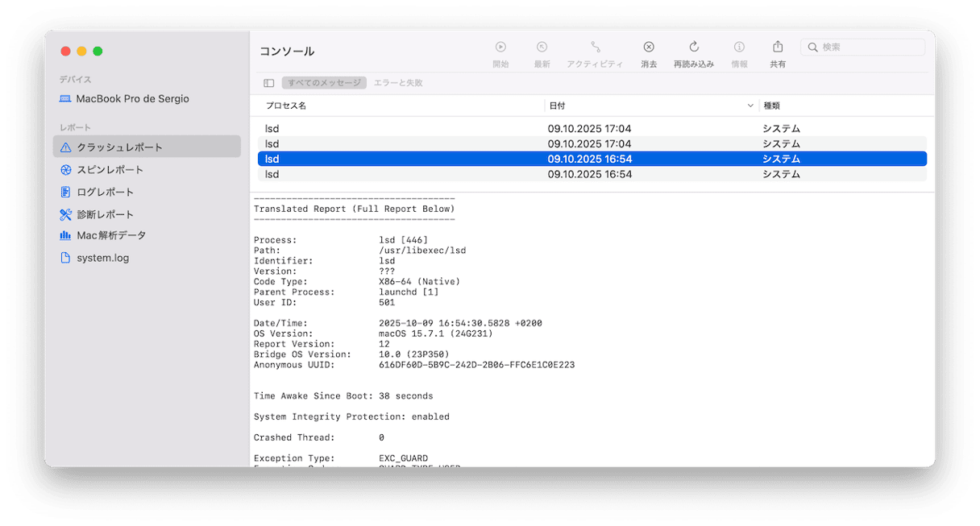The height and width of the screenshot is (526, 980).
Task: Click the アクティビティ toolbar icon
Action: [x=595, y=48]
